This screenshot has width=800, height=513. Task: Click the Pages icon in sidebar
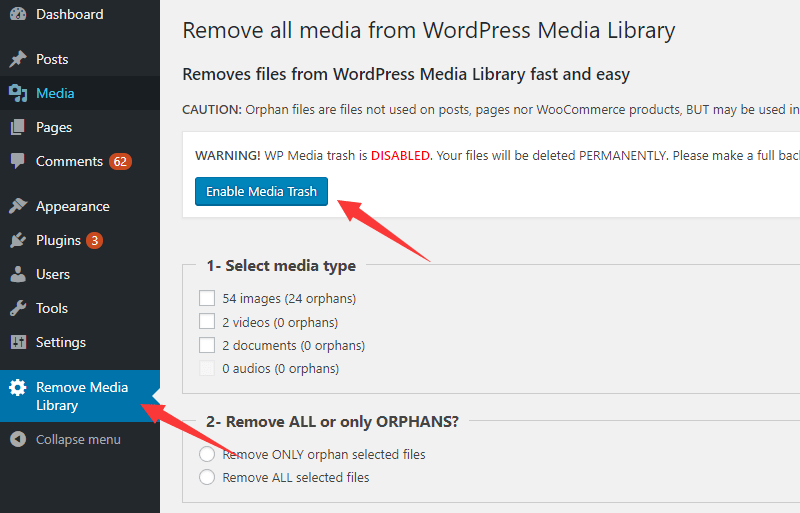pos(18,127)
